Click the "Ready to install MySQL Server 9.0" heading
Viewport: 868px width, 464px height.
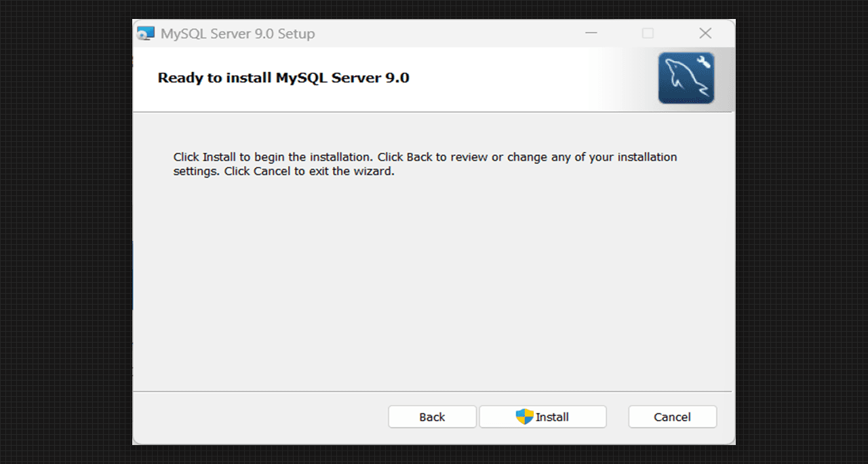(x=283, y=78)
